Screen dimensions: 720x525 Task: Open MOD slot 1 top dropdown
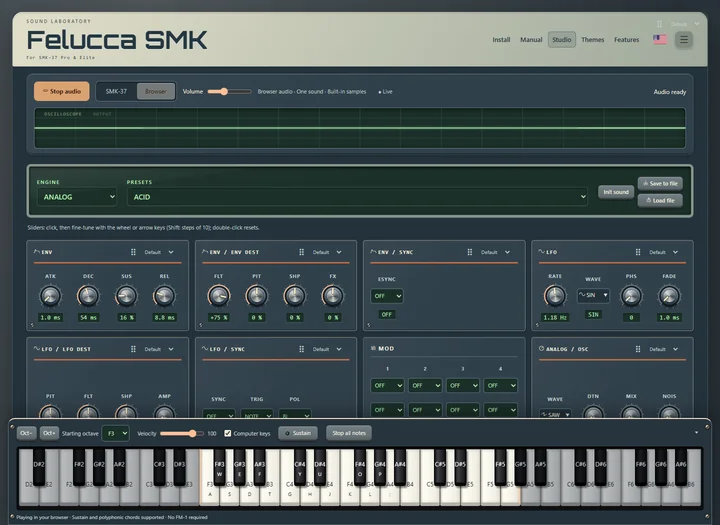tap(387, 385)
